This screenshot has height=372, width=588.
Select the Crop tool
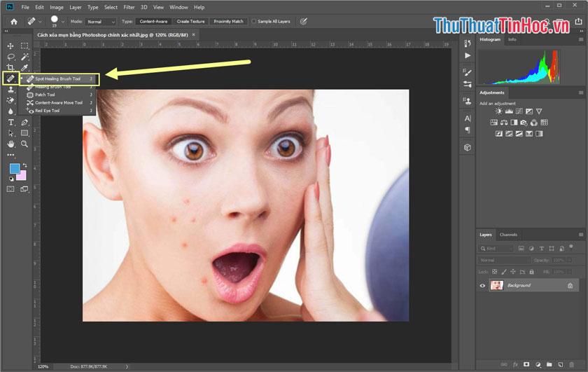[x=10, y=67]
